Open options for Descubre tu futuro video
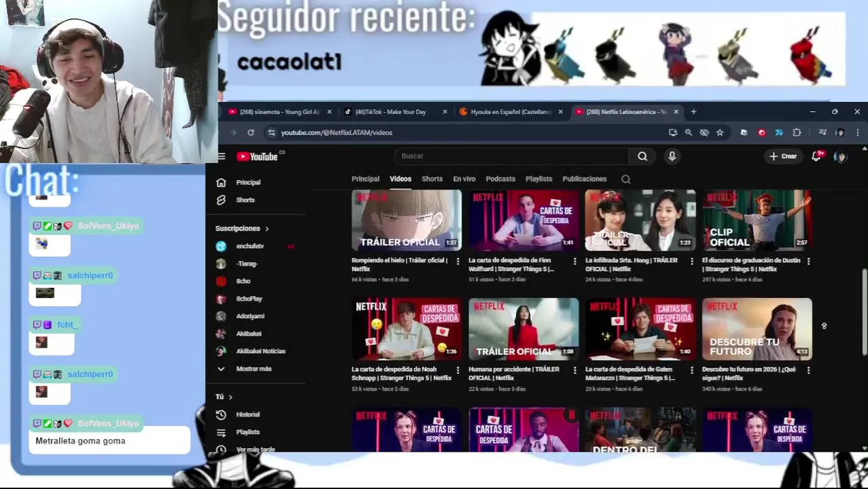868x489 pixels. pos(808,369)
